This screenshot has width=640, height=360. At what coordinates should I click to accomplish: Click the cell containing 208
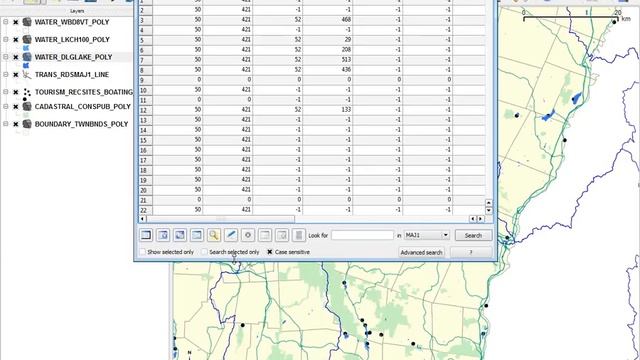[x=327, y=50]
